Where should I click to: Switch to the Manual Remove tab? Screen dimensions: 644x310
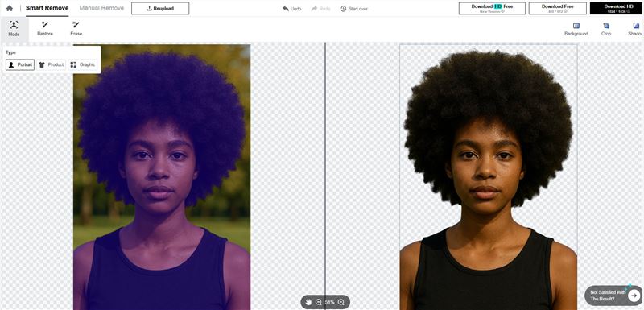pyautogui.click(x=101, y=8)
